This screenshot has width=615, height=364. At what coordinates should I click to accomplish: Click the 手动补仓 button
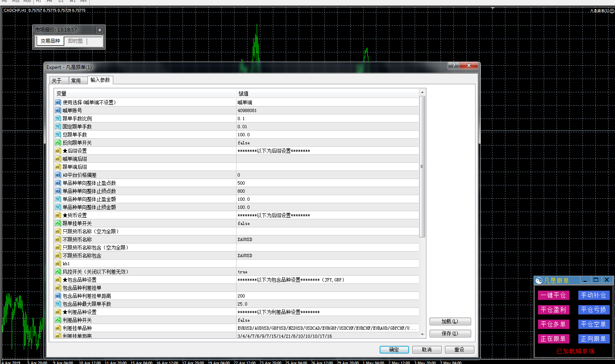(594, 295)
